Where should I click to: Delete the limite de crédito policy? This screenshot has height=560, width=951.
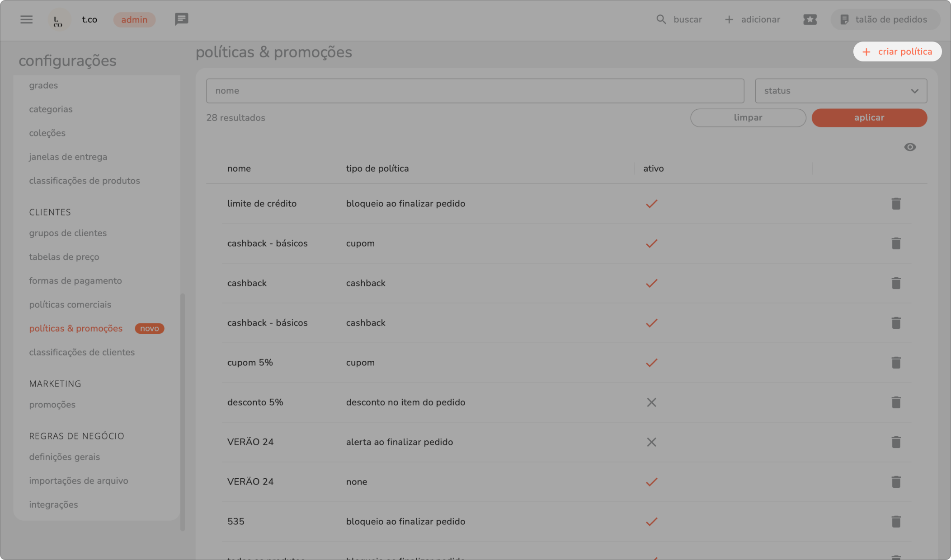click(x=896, y=204)
